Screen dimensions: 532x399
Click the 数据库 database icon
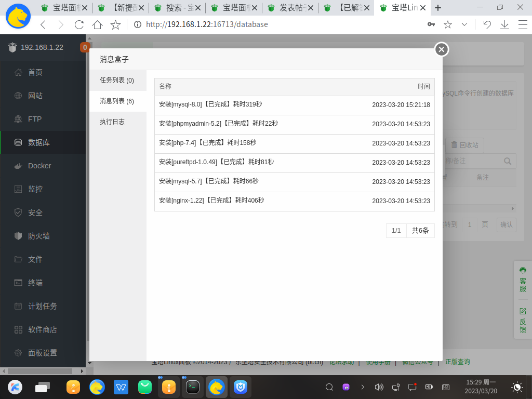click(x=18, y=142)
